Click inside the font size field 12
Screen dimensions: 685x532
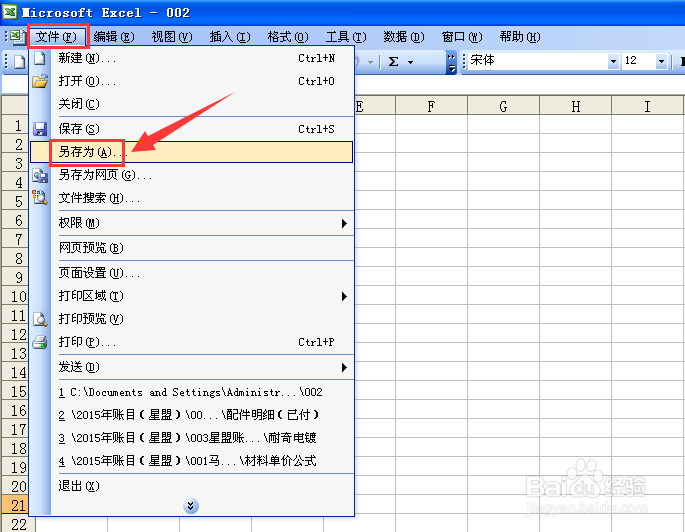tap(639, 61)
